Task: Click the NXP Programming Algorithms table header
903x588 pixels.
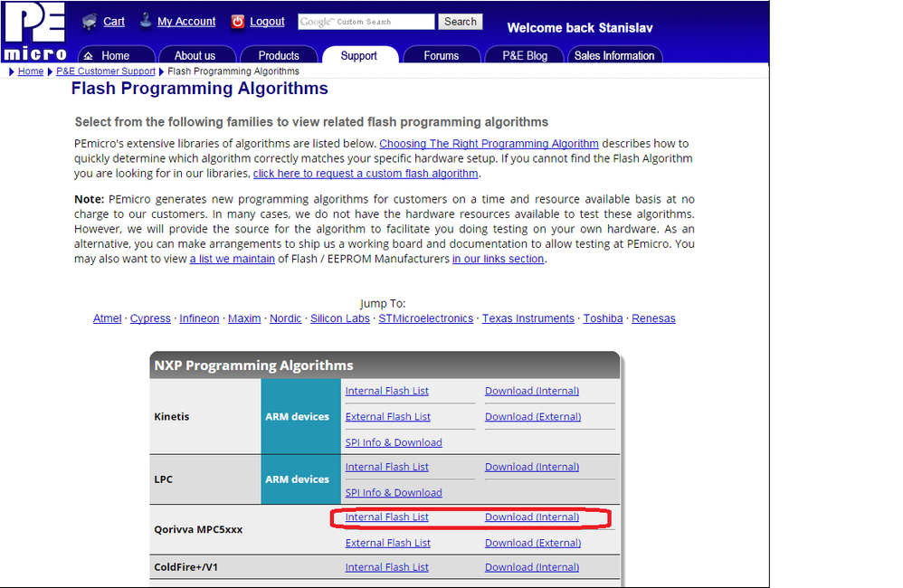Action: 385,365
